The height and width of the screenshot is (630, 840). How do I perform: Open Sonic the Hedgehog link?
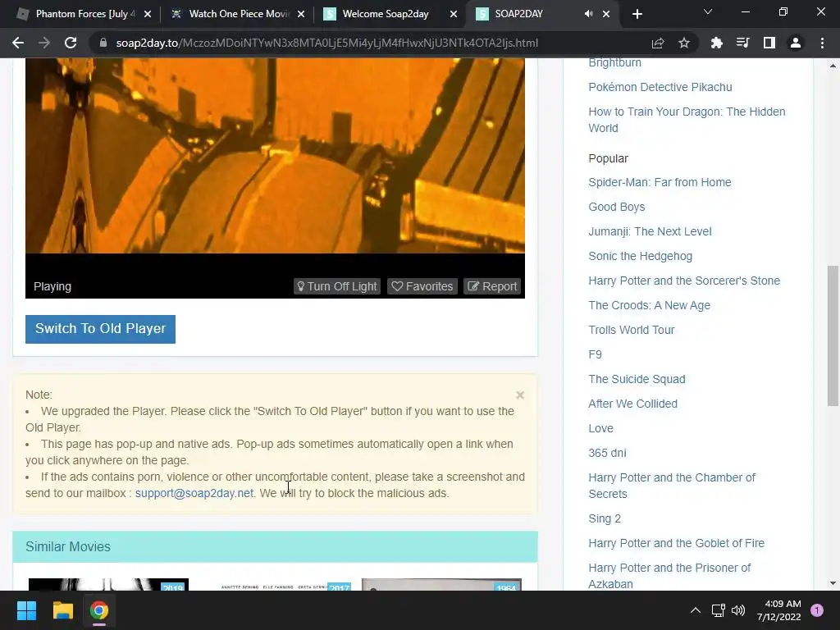[x=640, y=257]
